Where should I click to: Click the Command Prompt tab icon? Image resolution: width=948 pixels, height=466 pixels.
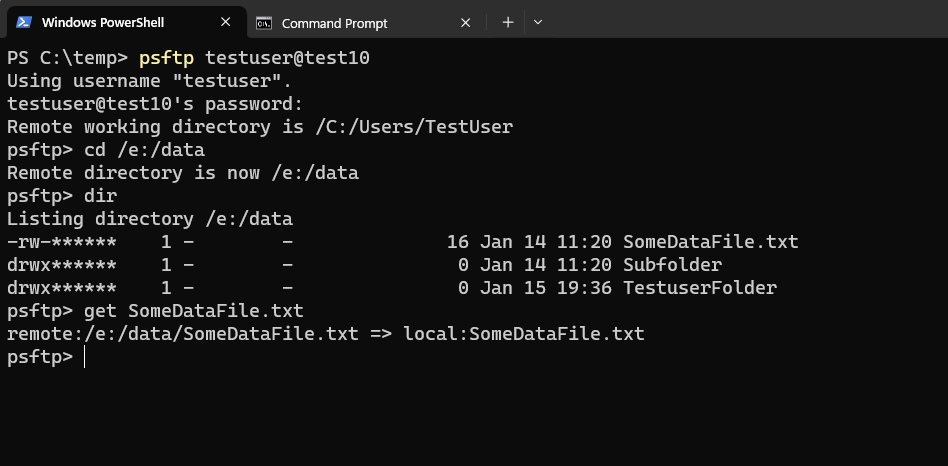point(264,23)
